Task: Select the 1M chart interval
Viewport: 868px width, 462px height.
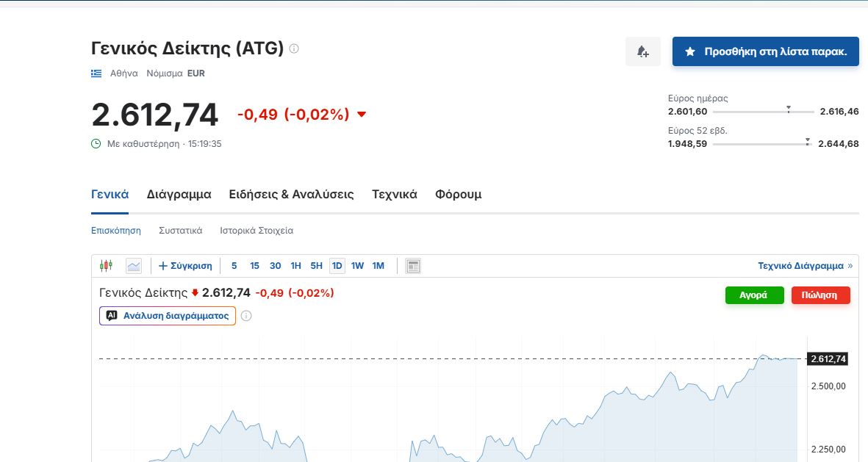Action: tap(378, 266)
